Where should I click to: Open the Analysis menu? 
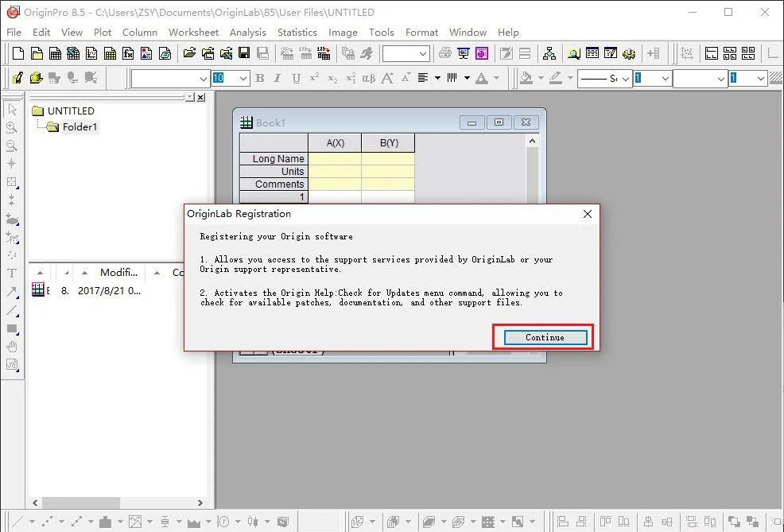click(248, 32)
